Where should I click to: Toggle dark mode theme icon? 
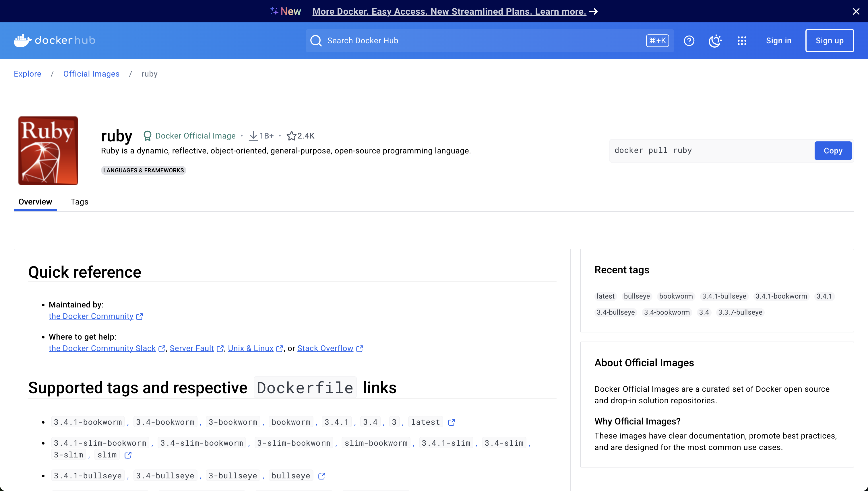[715, 40]
